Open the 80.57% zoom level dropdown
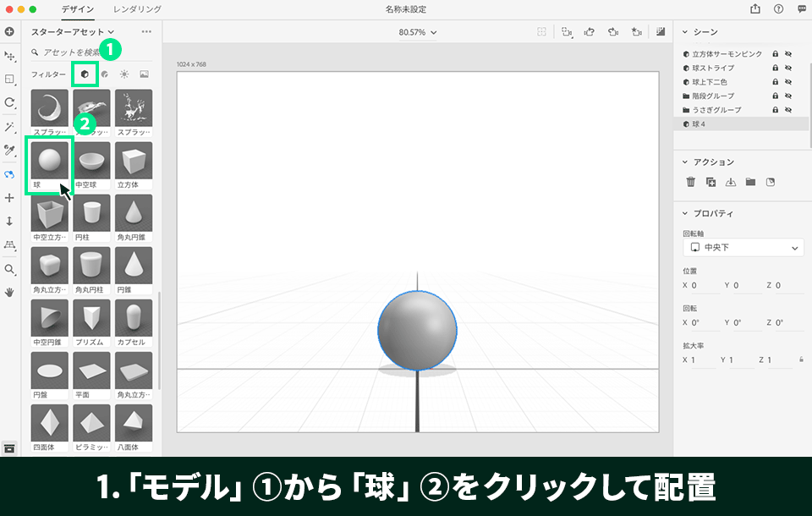812x516 pixels. 417,30
